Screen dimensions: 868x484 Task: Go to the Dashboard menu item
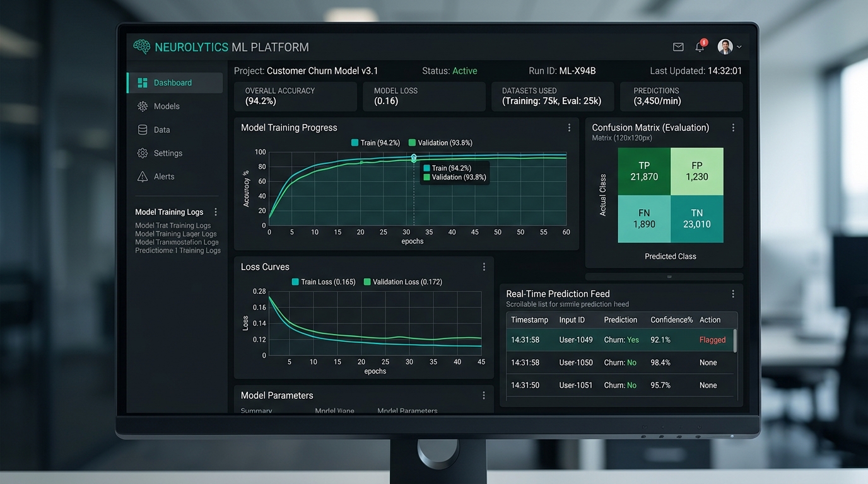[175, 83]
